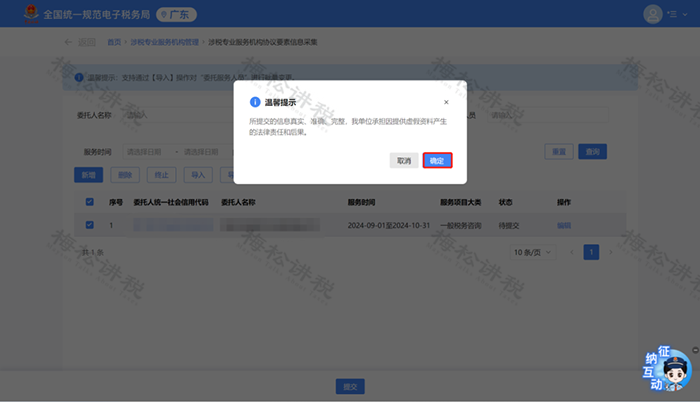The height and width of the screenshot is (402, 700).
Task: Open 涉税专业服务机构管理 breadcrumb link
Action: coord(164,42)
